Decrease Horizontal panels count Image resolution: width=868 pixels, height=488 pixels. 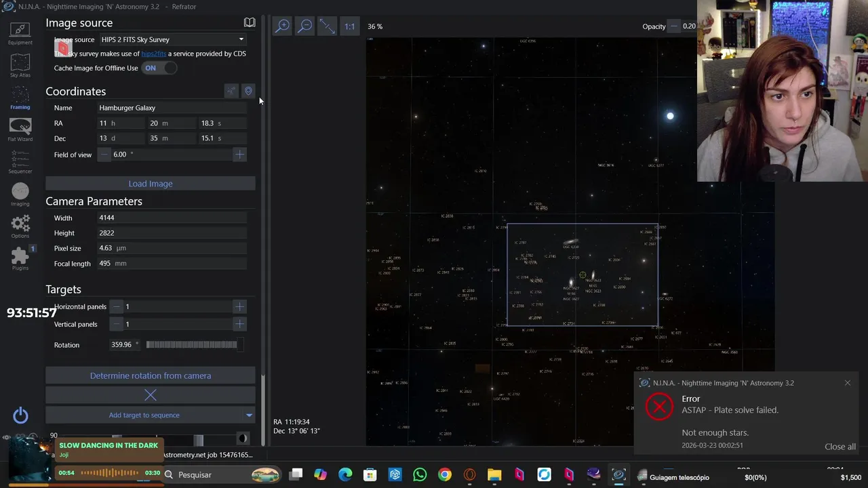point(117,306)
